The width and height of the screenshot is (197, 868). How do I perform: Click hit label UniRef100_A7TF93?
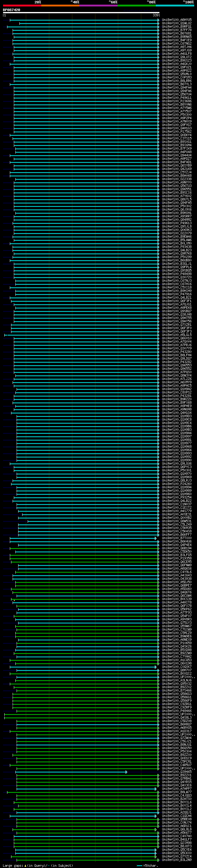pos(177,612)
